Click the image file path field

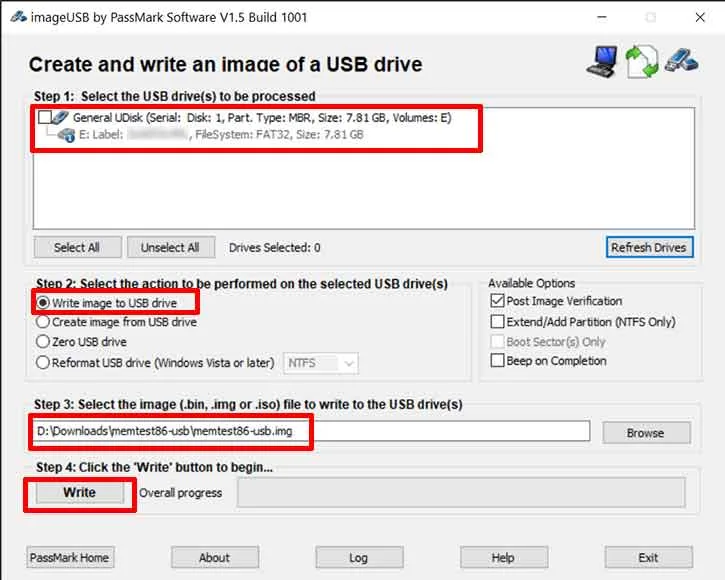pyautogui.click(x=312, y=431)
